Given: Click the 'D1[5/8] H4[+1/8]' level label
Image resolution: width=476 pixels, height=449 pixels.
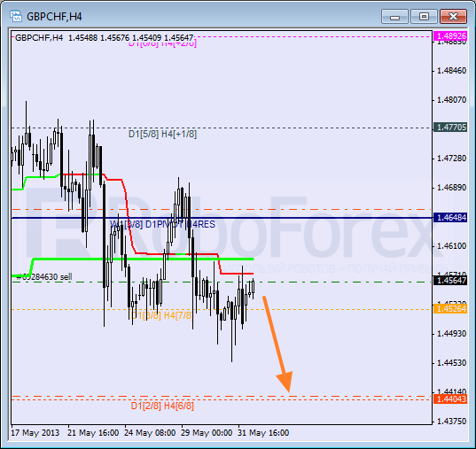Looking at the screenshot, I should tap(162, 134).
